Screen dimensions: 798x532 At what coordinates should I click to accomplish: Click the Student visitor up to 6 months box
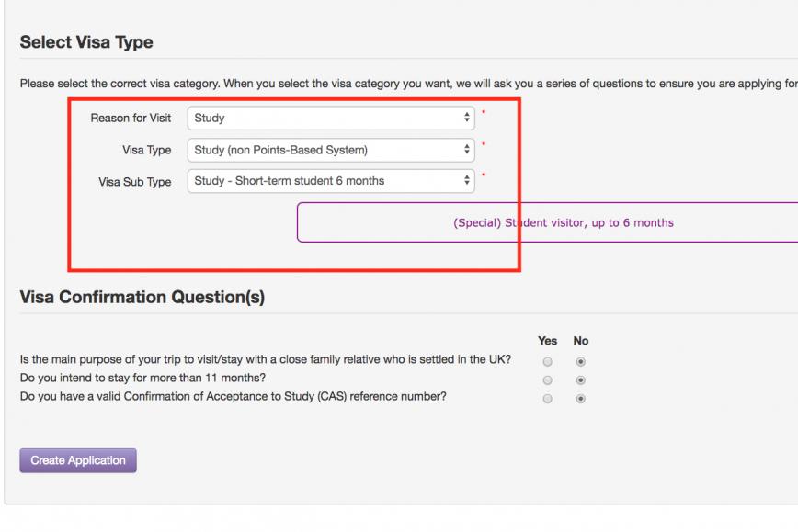[x=548, y=222]
